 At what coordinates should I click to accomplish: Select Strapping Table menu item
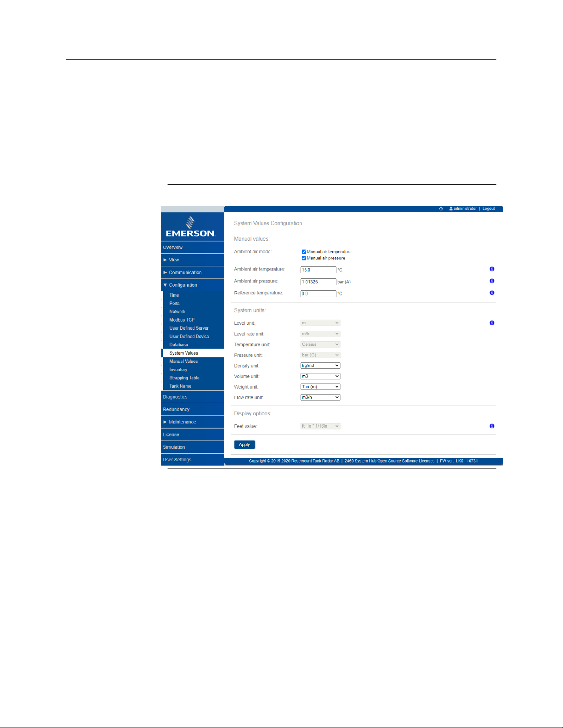coord(193,378)
